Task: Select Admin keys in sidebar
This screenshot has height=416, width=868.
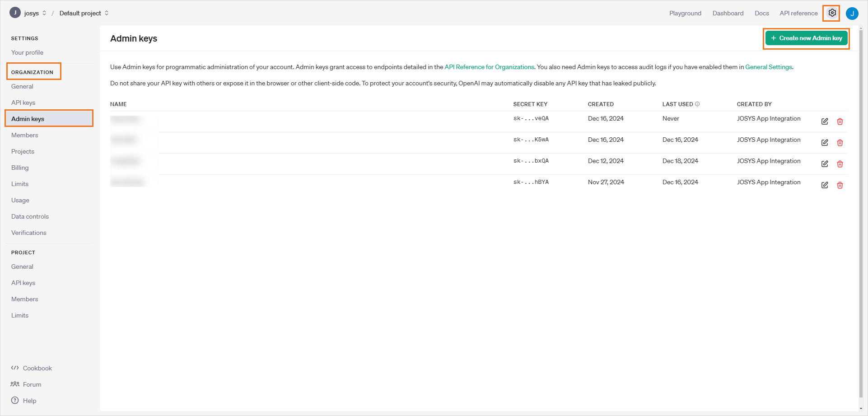Action: 49,119
